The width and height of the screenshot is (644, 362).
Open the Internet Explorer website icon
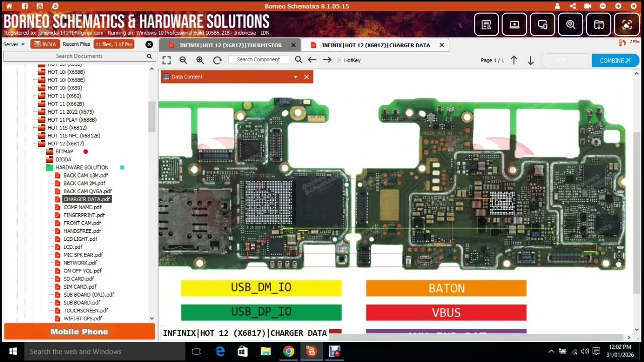tap(55, 6)
